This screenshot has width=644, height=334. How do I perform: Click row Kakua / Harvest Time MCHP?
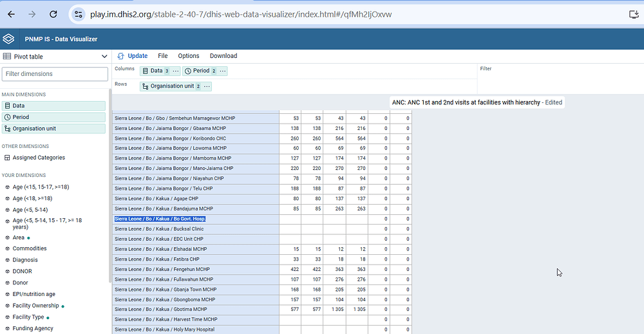tap(196, 320)
